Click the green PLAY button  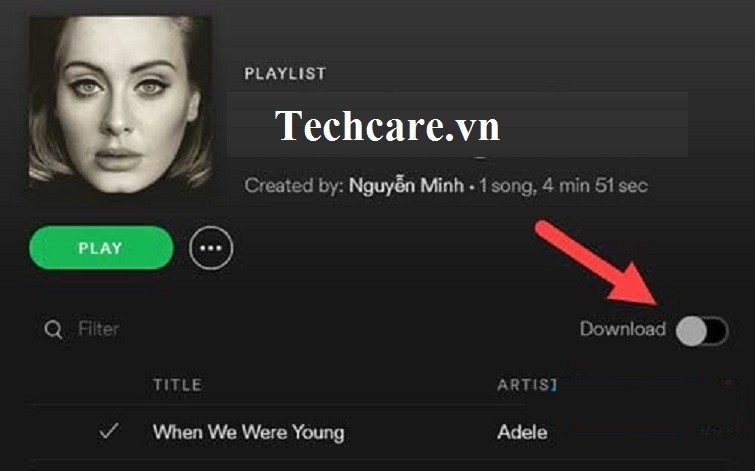pyautogui.click(x=101, y=248)
